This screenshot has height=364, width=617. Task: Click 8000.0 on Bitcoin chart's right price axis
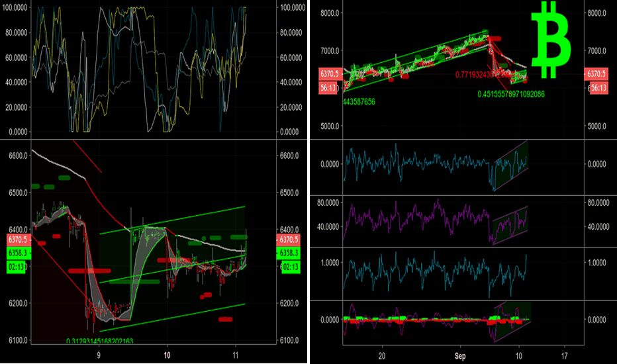pos(597,13)
